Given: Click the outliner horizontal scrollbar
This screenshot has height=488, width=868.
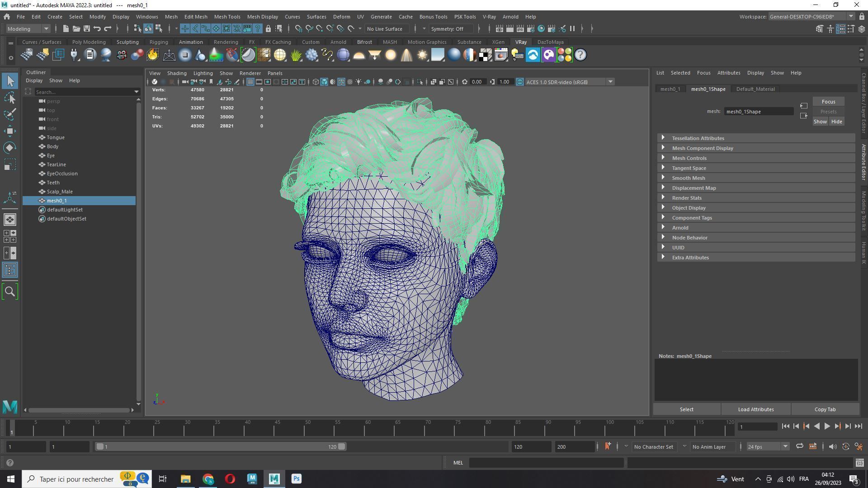Looking at the screenshot, I should click(x=79, y=410).
